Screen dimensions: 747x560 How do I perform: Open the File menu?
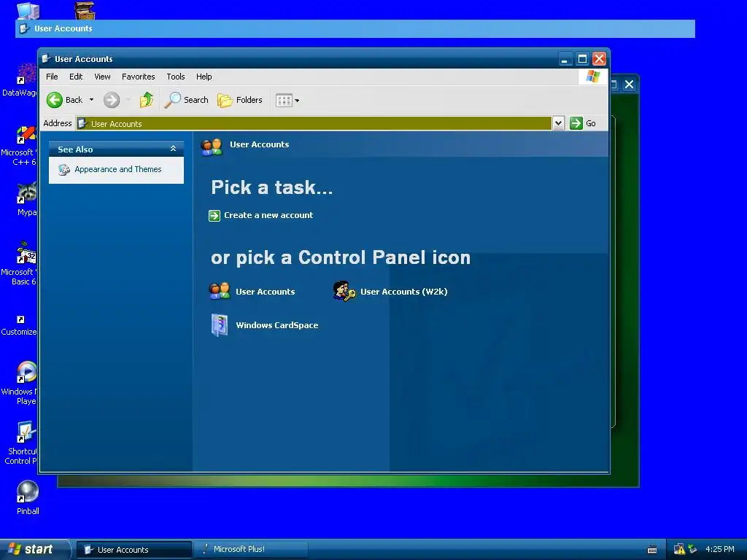(52, 77)
